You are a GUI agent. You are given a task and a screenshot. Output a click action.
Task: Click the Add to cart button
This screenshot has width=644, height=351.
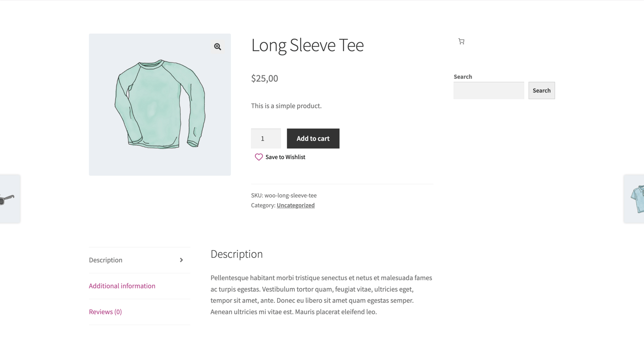(x=313, y=138)
